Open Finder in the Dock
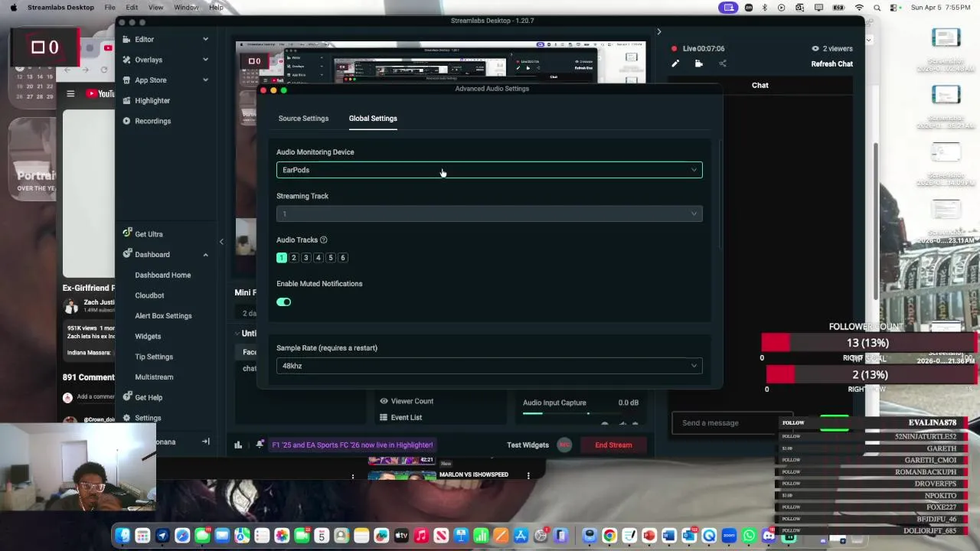This screenshot has width=980, height=551. tap(122, 536)
